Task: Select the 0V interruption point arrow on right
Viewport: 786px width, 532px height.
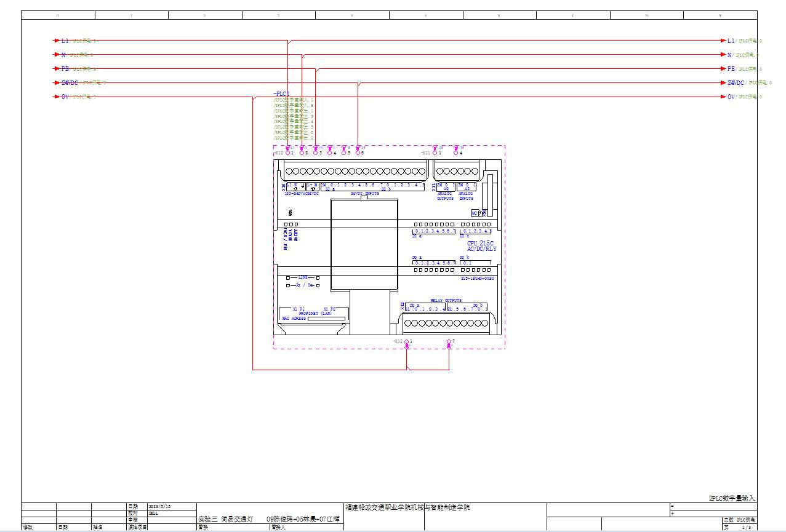Action: click(x=723, y=97)
